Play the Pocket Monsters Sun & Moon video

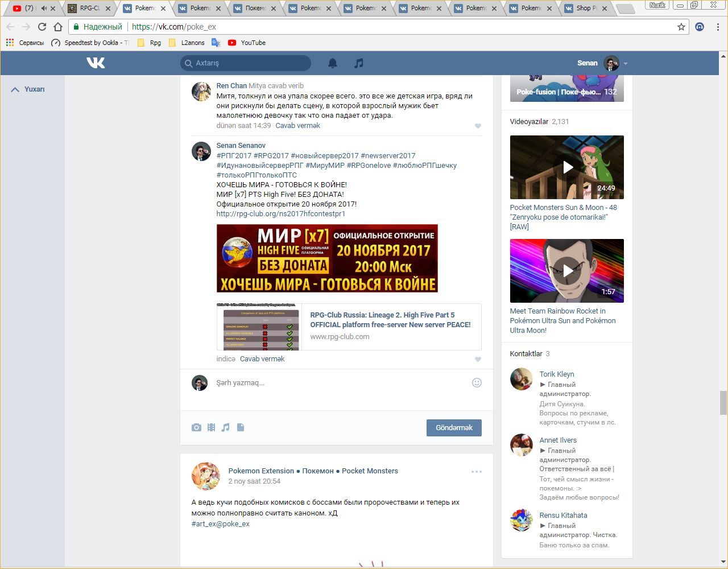(x=567, y=167)
